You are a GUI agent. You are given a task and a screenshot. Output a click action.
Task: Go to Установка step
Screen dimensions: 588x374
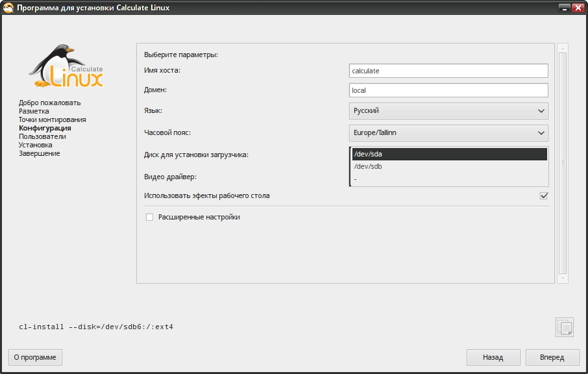click(35, 145)
